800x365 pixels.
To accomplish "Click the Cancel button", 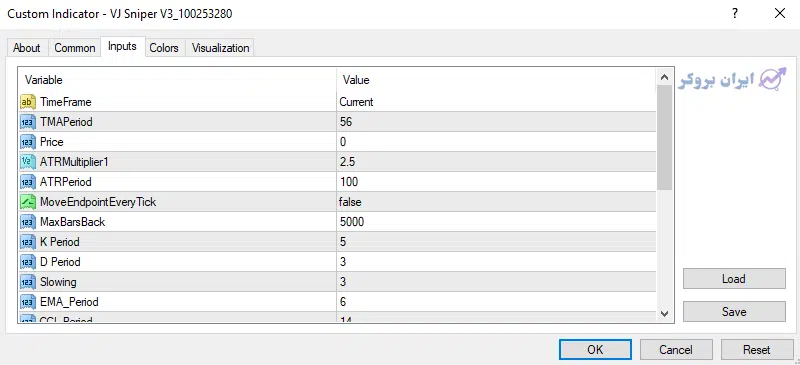I will click(676, 350).
